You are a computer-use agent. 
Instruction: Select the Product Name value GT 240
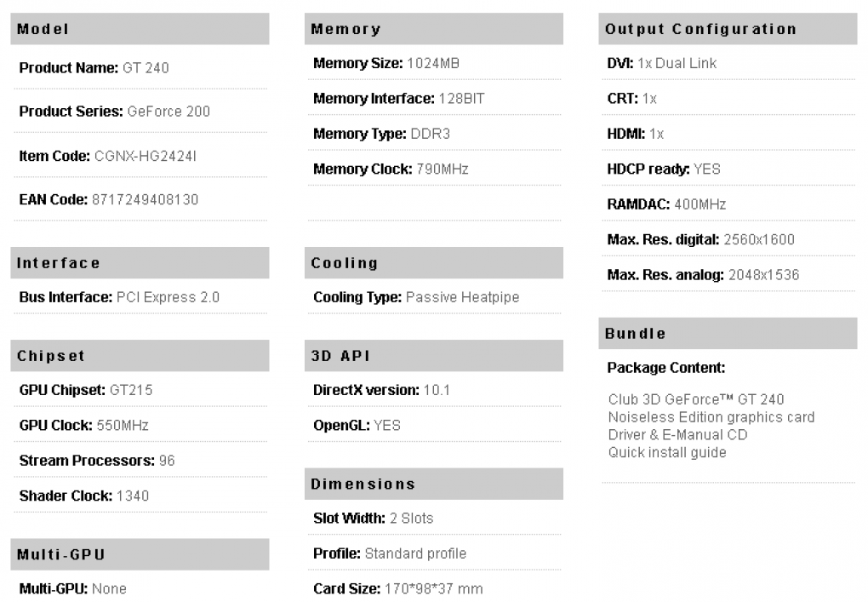click(146, 68)
